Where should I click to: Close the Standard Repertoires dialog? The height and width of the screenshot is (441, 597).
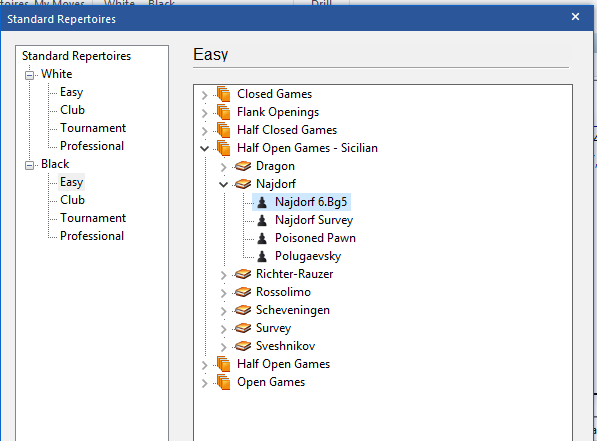click(575, 17)
